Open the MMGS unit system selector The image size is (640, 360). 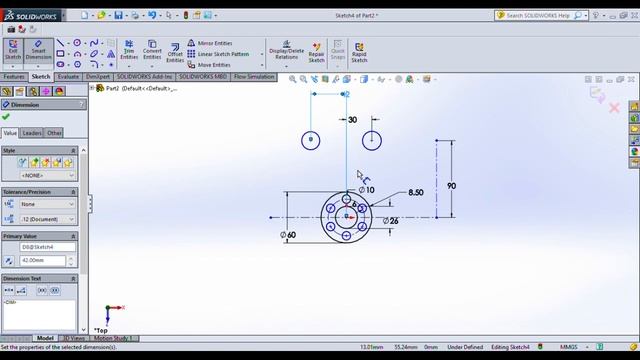pos(569,347)
